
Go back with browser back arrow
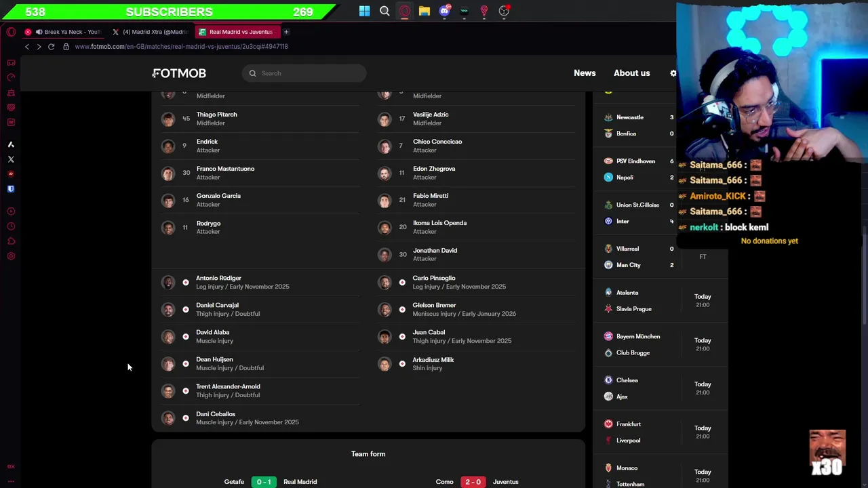click(27, 47)
